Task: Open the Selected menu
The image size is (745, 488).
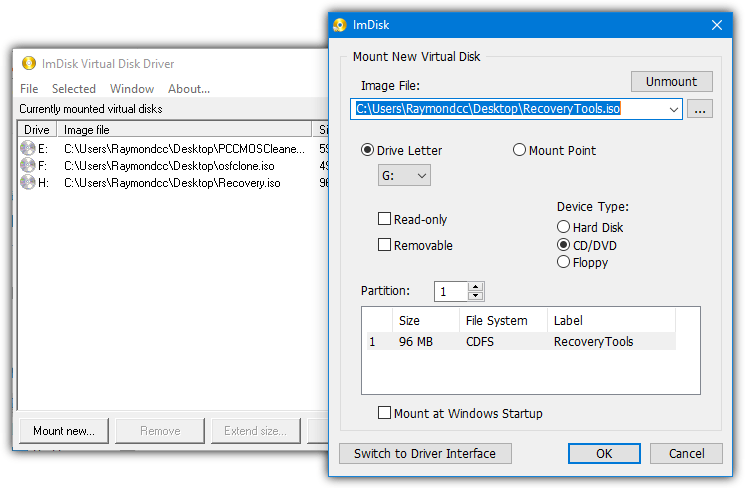Action: pyautogui.click(x=74, y=89)
